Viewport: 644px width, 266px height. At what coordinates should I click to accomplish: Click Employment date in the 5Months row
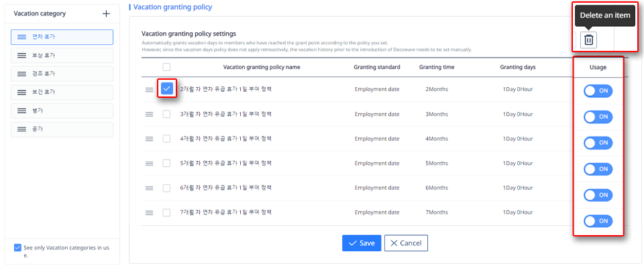pyautogui.click(x=377, y=163)
